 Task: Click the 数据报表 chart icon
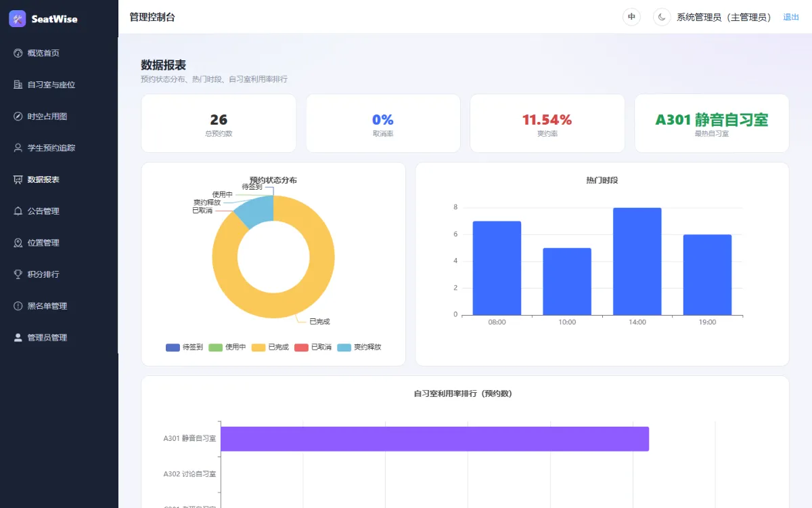coord(18,179)
